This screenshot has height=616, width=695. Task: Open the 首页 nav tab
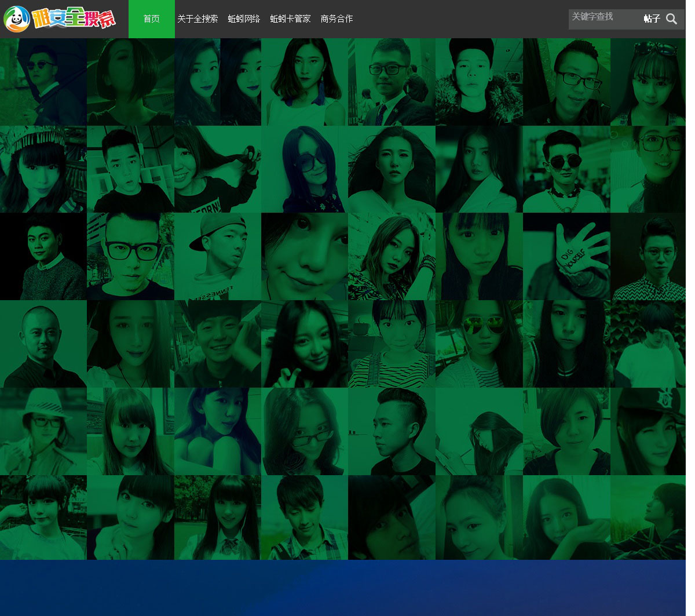[151, 19]
